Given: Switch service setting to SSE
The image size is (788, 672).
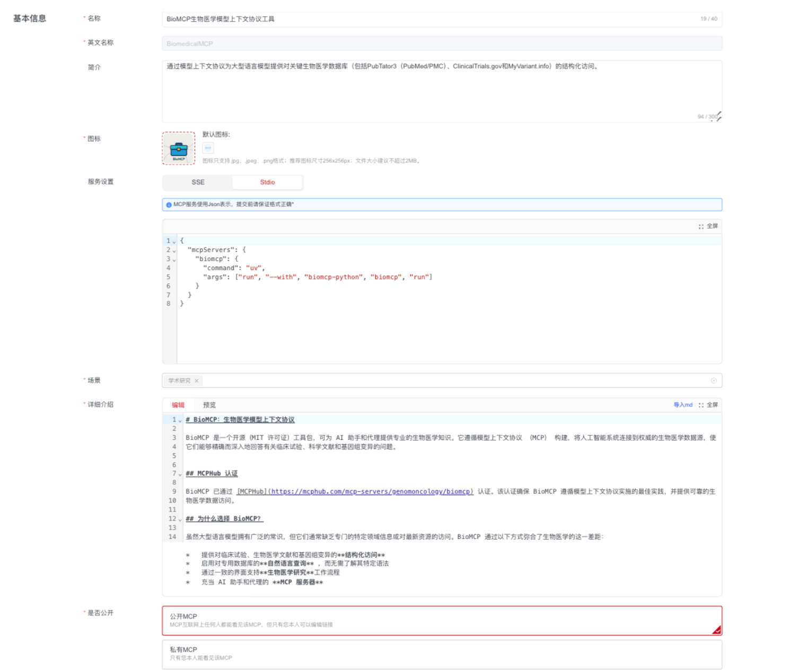Looking at the screenshot, I should pos(198,182).
